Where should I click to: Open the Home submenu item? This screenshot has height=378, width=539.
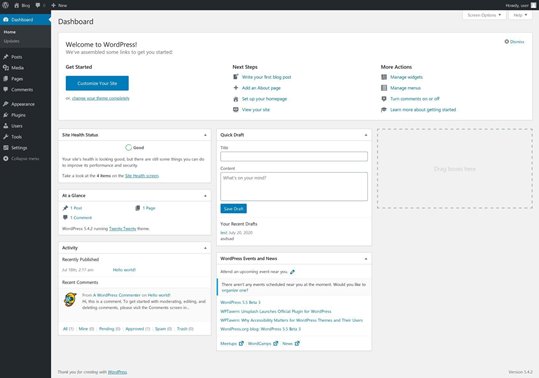(x=10, y=32)
